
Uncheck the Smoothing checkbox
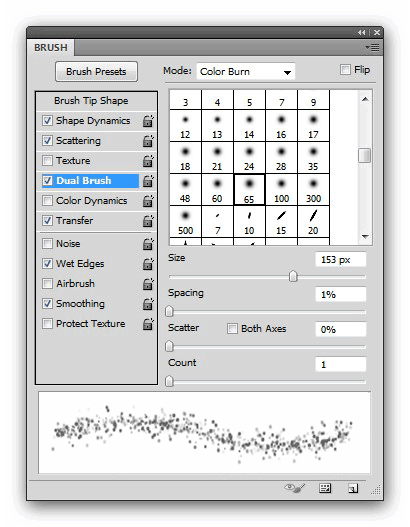tap(47, 303)
